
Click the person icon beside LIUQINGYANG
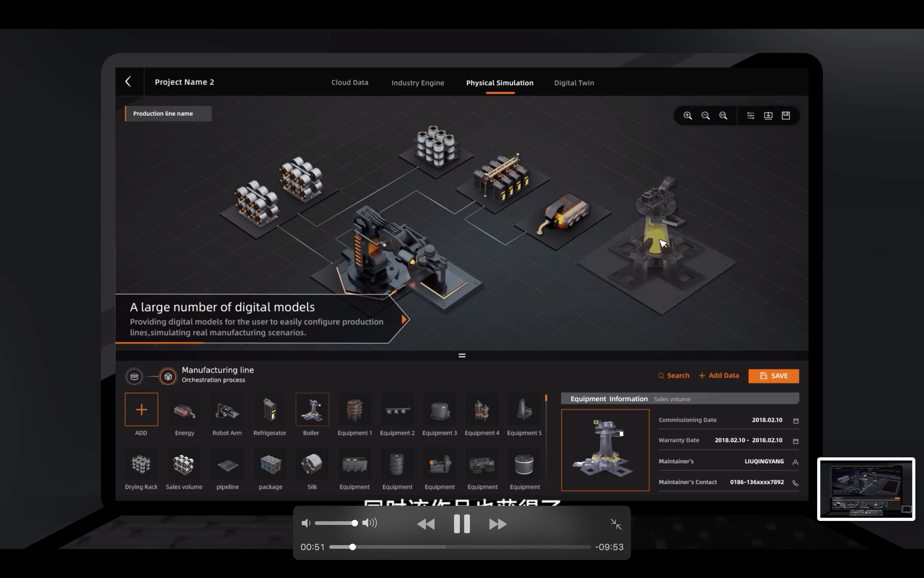tap(796, 462)
